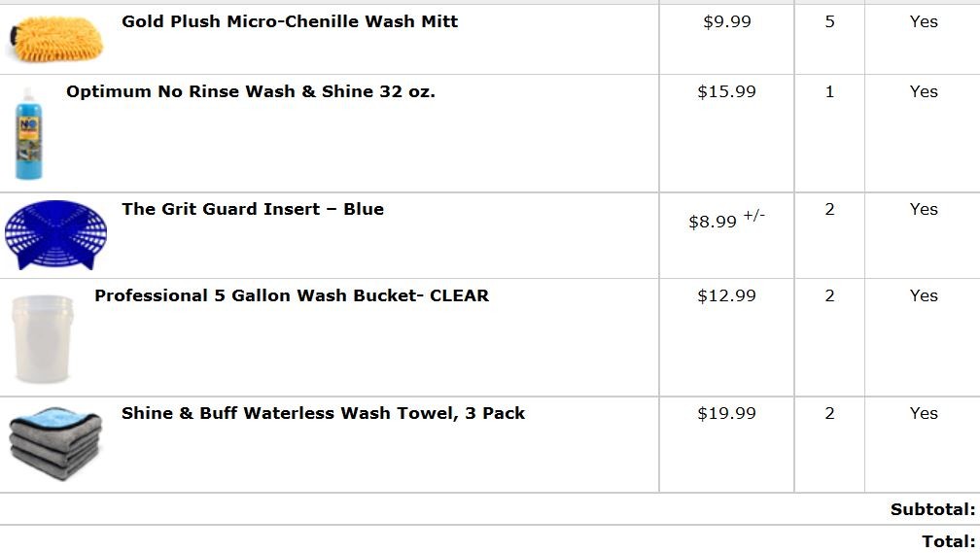Viewport: 980px width, 553px height.
Task: Click the $12.99 wash bucket price
Action: point(727,295)
